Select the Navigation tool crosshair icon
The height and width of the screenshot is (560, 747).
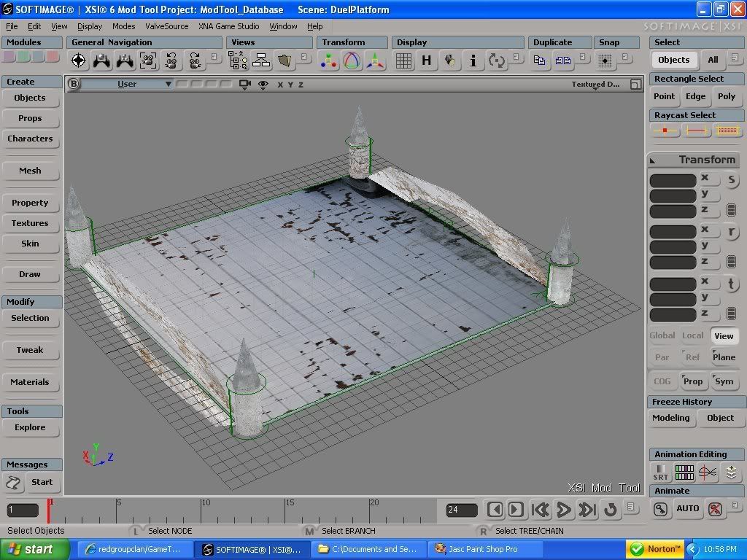coord(79,61)
